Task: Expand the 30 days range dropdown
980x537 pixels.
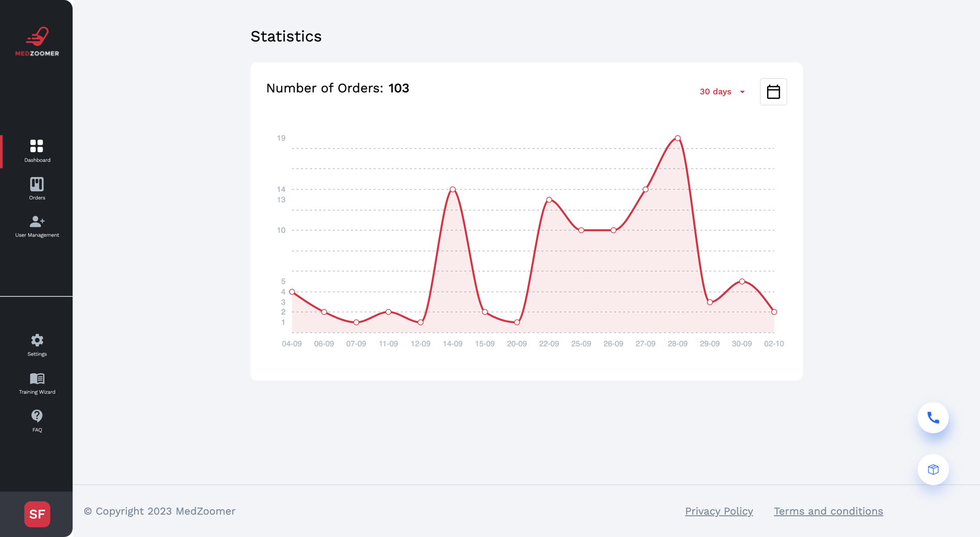Action: [x=716, y=92]
